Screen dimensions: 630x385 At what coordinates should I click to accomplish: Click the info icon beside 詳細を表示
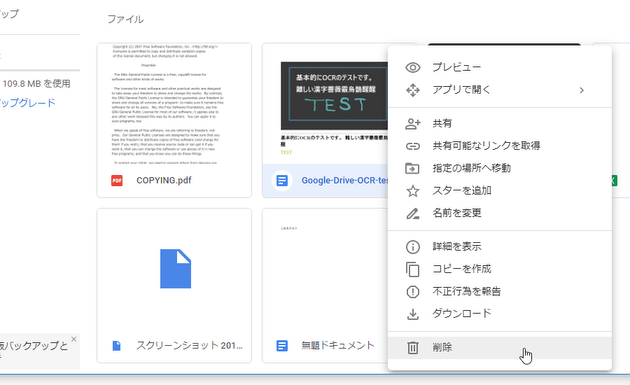[413, 247]
